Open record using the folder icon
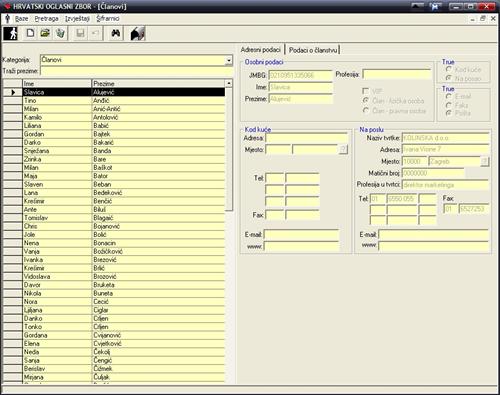 tap(45, 33)
